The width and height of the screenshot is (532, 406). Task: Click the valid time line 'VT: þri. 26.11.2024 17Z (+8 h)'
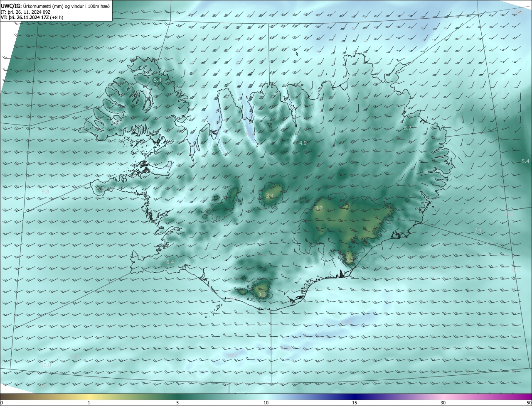click(32, 17)
